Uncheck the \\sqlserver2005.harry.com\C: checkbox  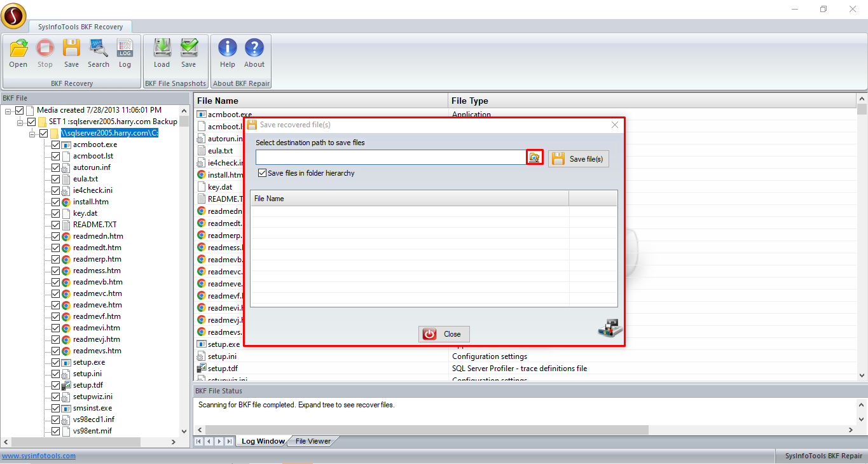click(x=44, y=133)
